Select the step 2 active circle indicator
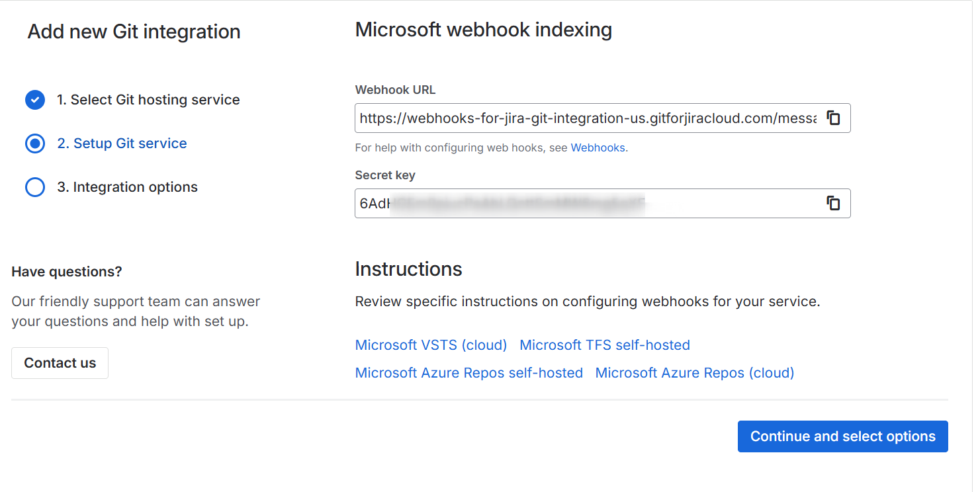 coord(35,143)
